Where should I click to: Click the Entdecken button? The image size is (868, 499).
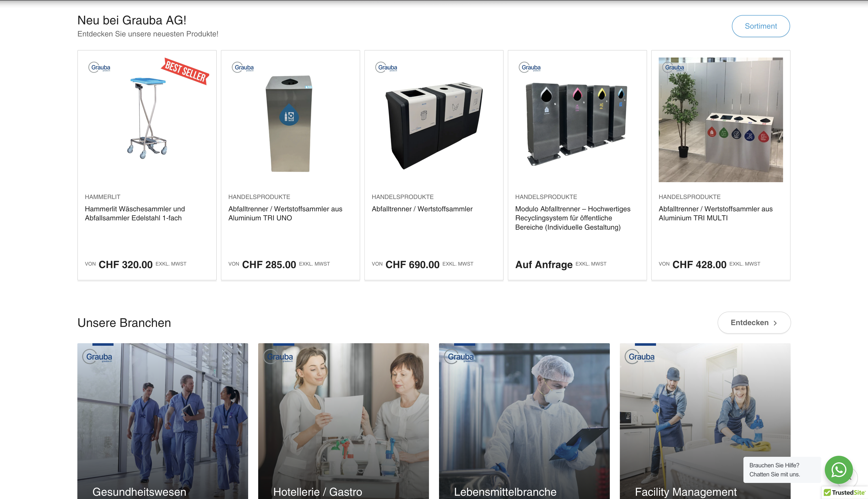tap(754, 323)
